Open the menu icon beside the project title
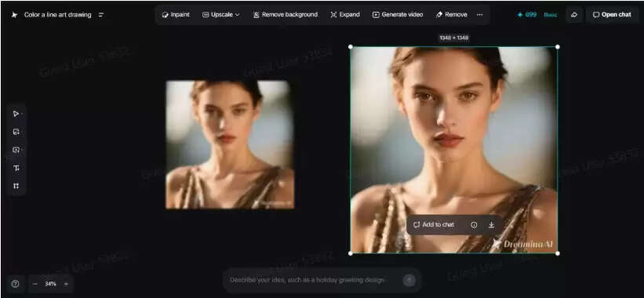The height and width of the screenshot is (298, 644). (101, 15)
